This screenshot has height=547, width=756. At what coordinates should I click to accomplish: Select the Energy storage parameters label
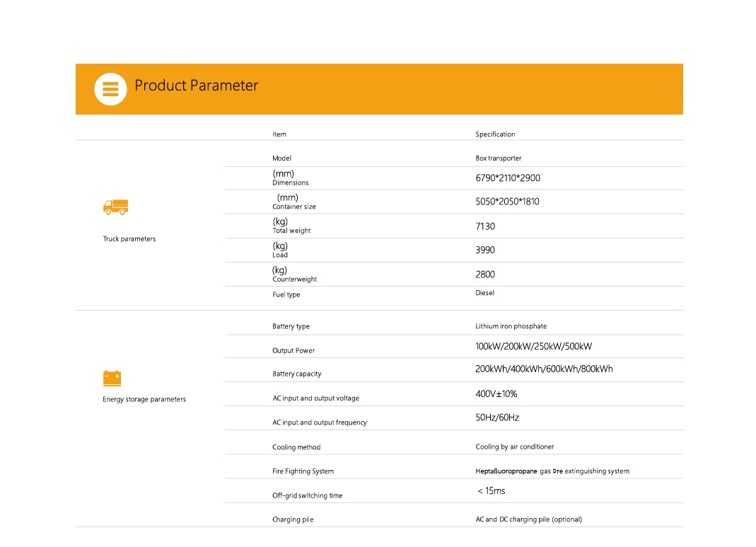[144, 400]
